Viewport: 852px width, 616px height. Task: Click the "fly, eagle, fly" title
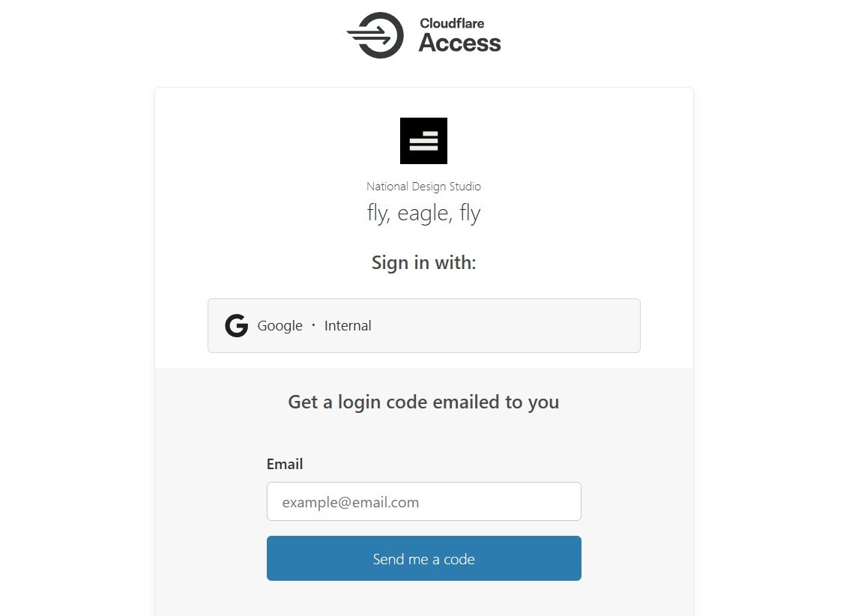(423, 214)
